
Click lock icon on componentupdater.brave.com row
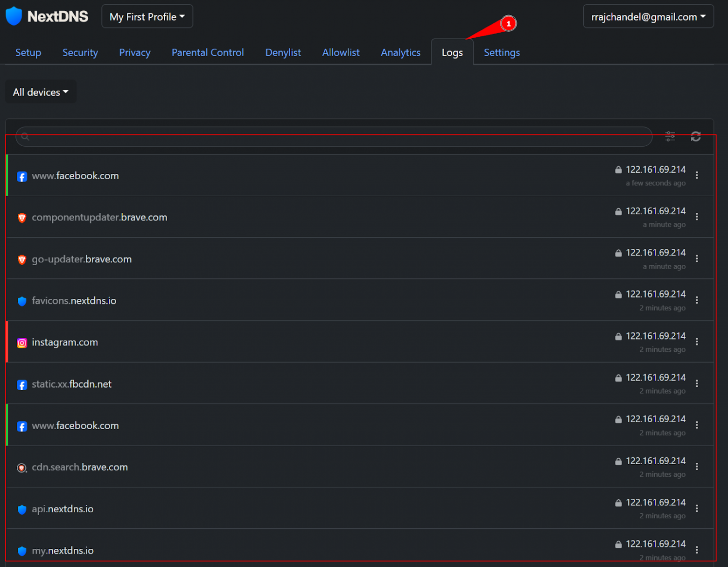click(618, 212)
